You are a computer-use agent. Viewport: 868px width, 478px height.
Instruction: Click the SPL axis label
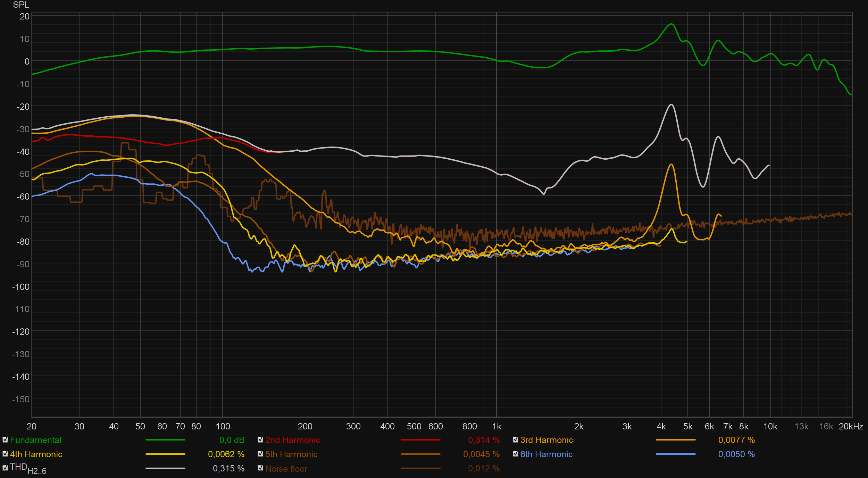tap(21, 5)
